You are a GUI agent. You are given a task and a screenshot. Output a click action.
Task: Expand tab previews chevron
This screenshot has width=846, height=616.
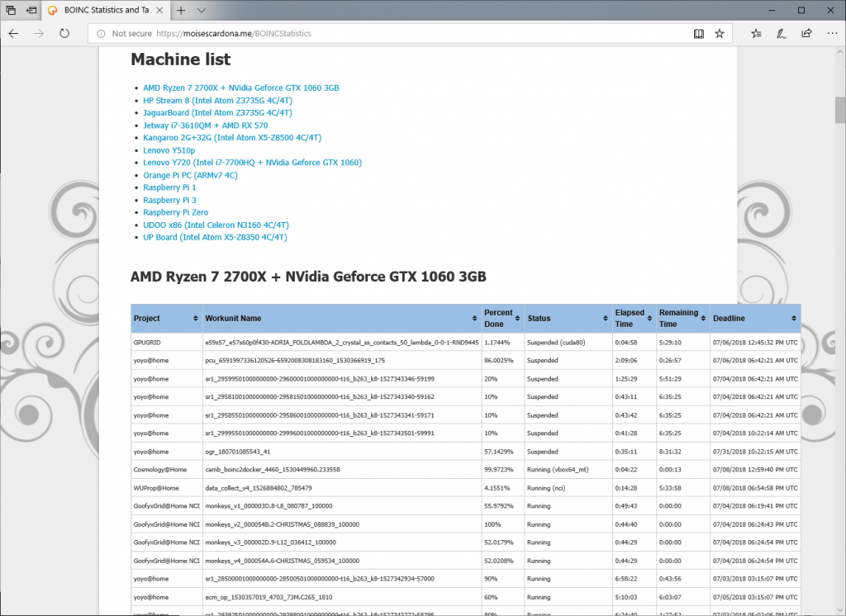[202, 10]
